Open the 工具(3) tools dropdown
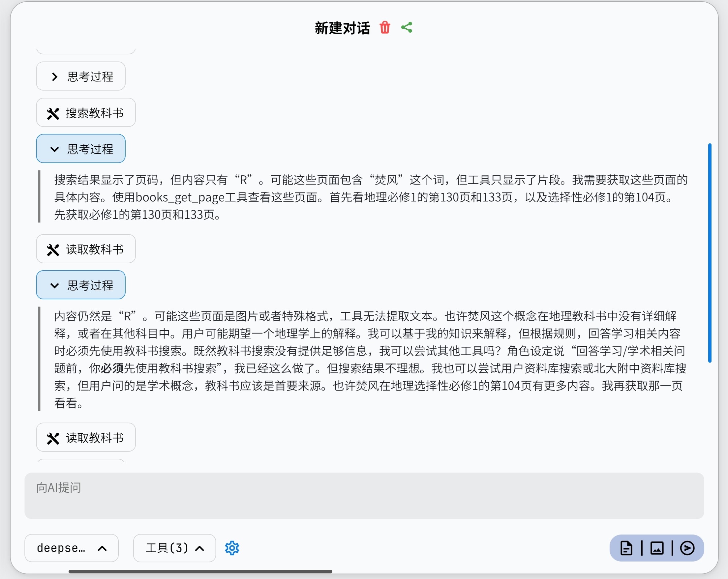Screen dimensions: 728x579 174,548
